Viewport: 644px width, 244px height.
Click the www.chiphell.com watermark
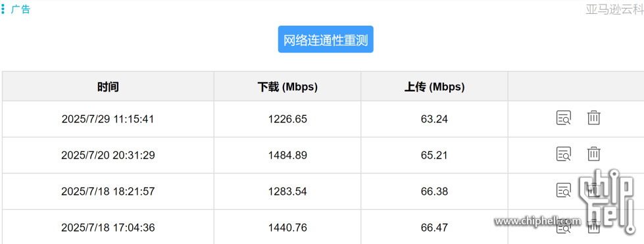538,222
